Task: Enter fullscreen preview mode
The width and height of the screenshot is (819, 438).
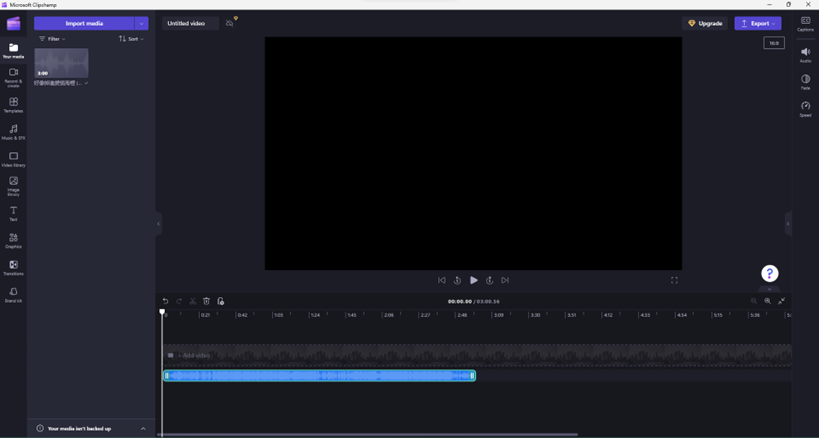Action: click(x=674, y=280)
